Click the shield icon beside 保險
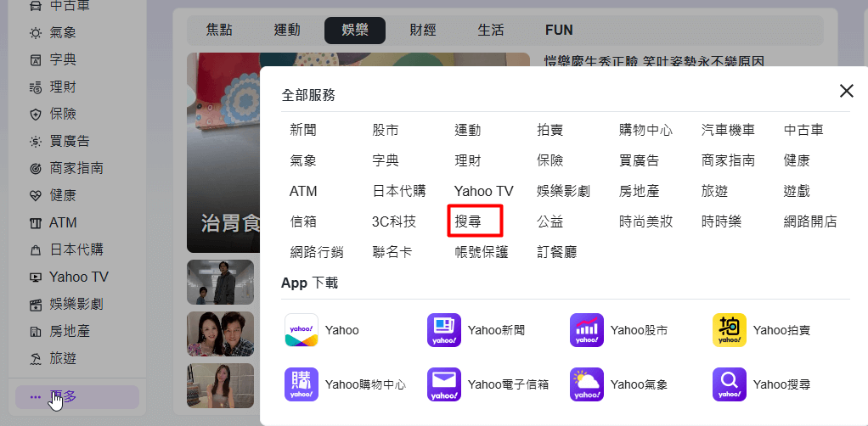Image resolution: width=868 pixels, height=426 pixels. pyautogui.click(x=36, y=115)
